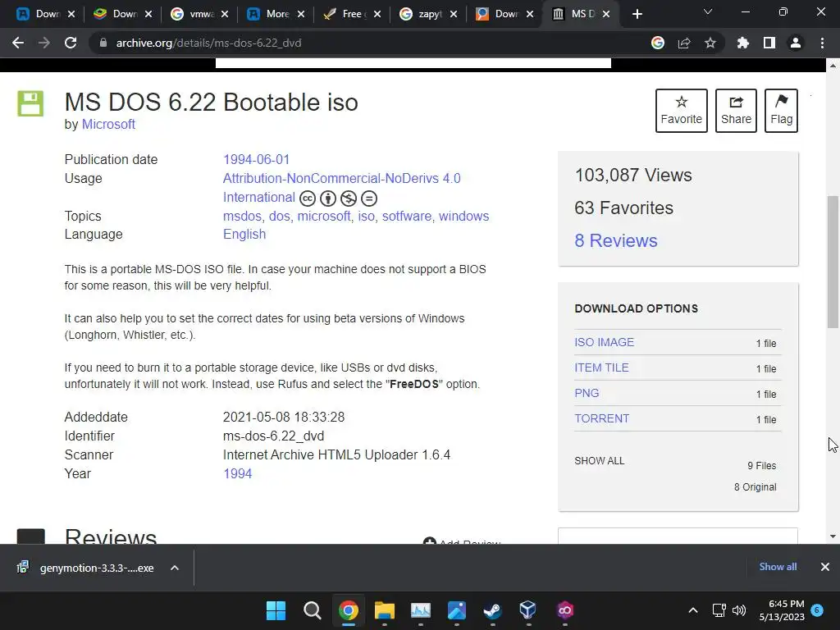Click the windows topic link
Screen dimensions: 840x630
click(x=464, y=217)
